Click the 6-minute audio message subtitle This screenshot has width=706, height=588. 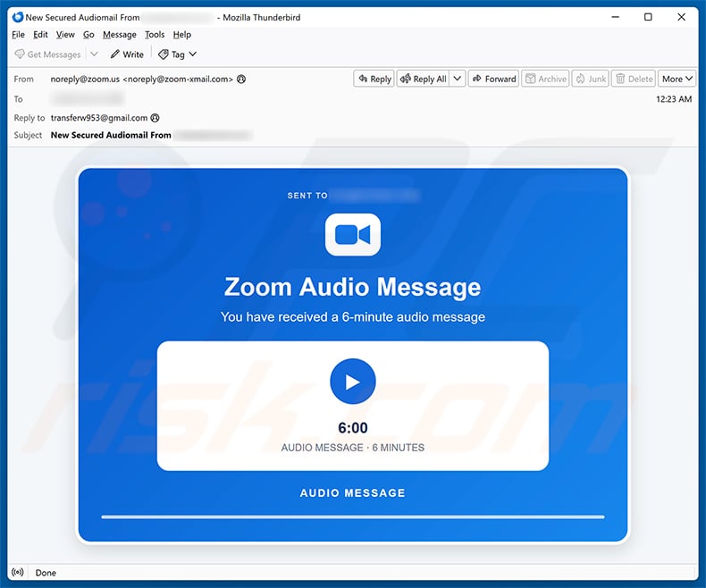[x=352, y=317]
